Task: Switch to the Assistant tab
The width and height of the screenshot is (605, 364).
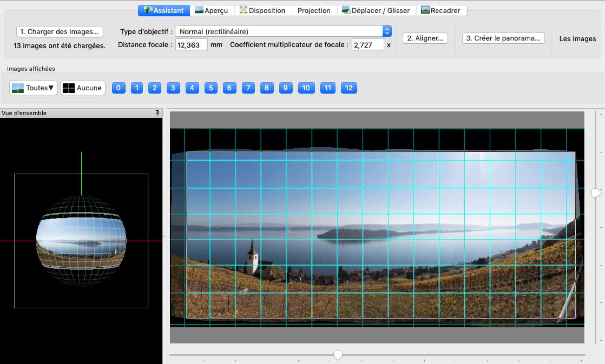Action: pos(164,11)
